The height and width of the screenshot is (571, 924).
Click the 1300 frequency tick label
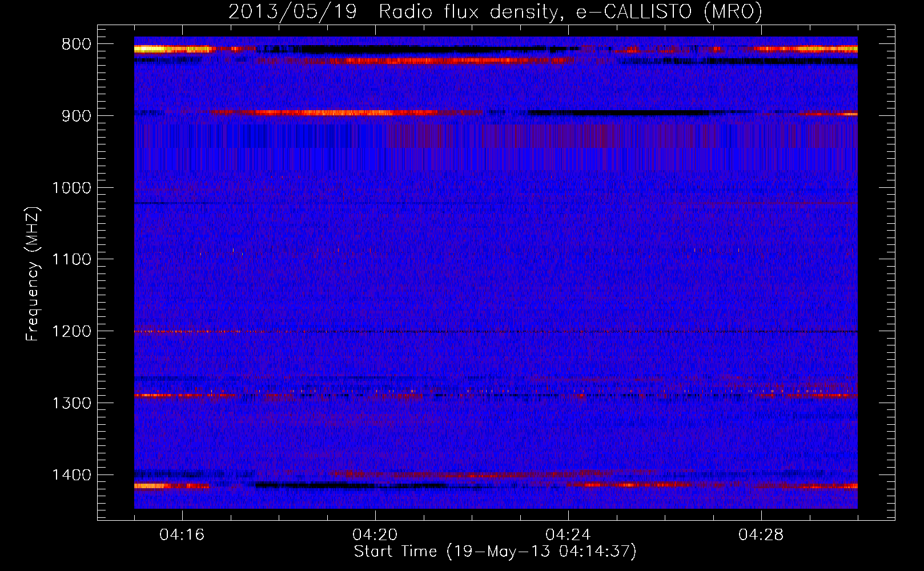(71, 403)
